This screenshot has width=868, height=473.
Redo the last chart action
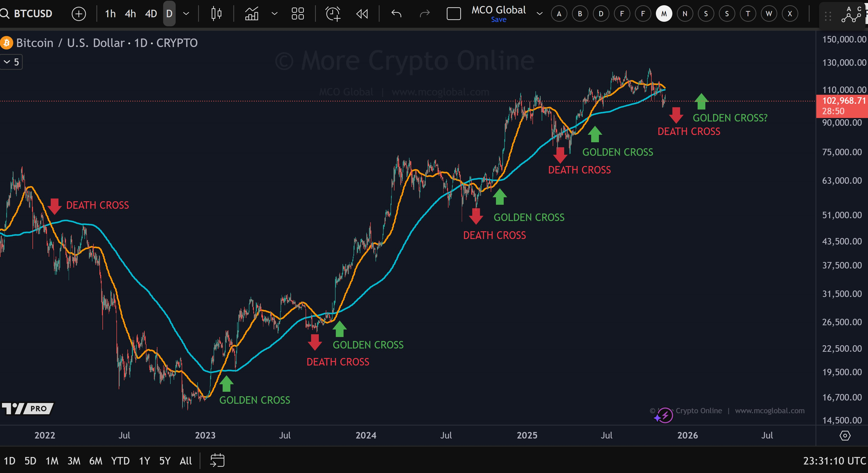(425, 13)
